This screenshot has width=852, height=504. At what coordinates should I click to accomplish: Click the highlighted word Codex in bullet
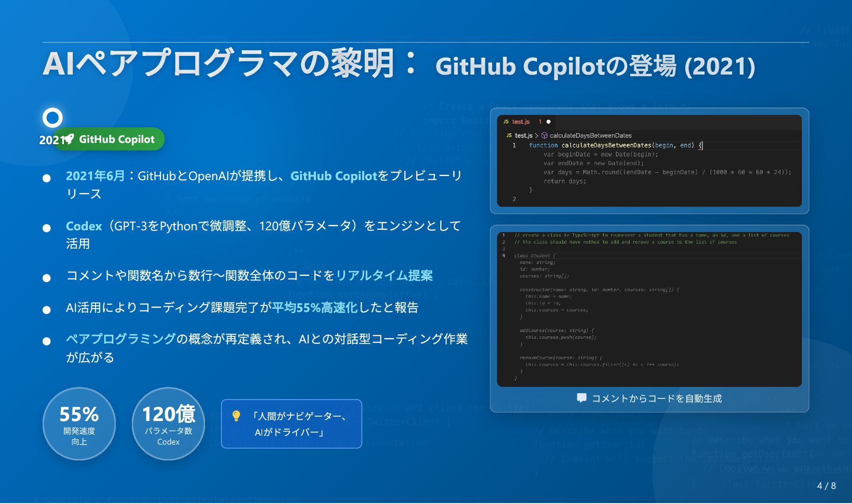[x=84, y=226]
